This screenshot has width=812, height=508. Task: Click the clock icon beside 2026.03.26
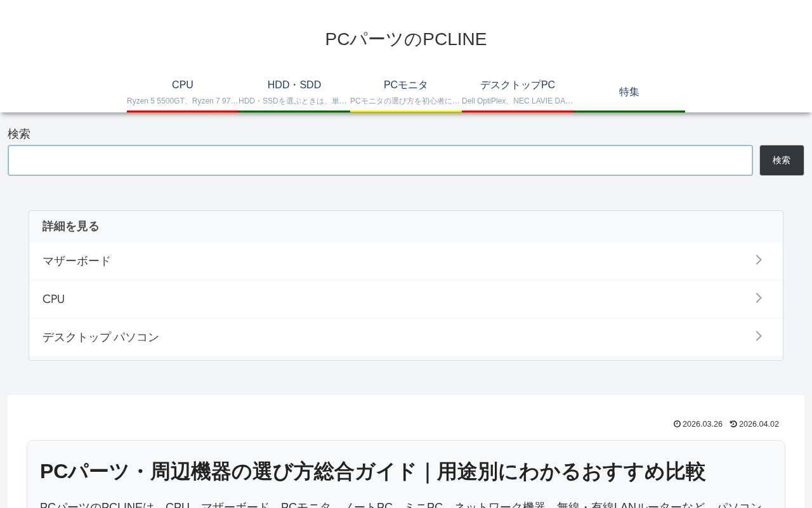(x=677, y=424)
